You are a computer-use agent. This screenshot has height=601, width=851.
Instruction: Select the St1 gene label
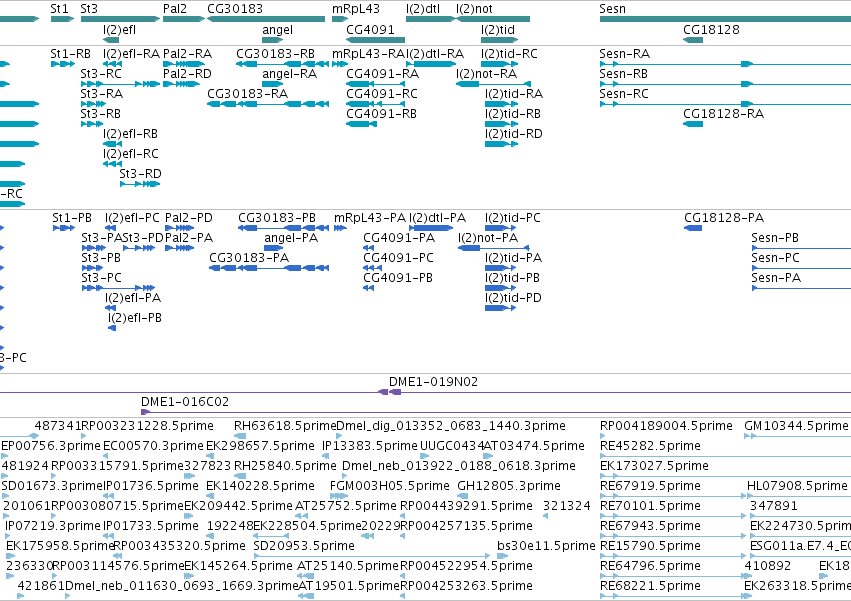click(x=59, y=9)
